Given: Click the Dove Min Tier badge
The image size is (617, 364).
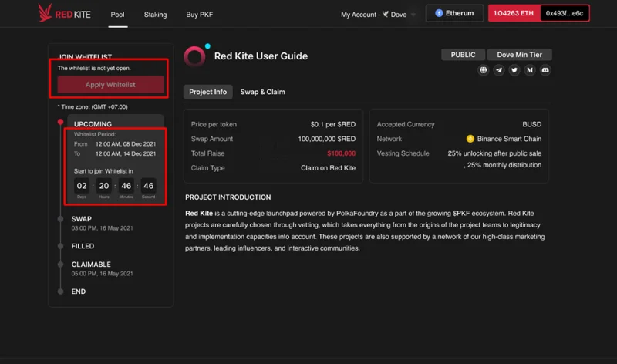Looking at the screenshot, I should (519, 55).
